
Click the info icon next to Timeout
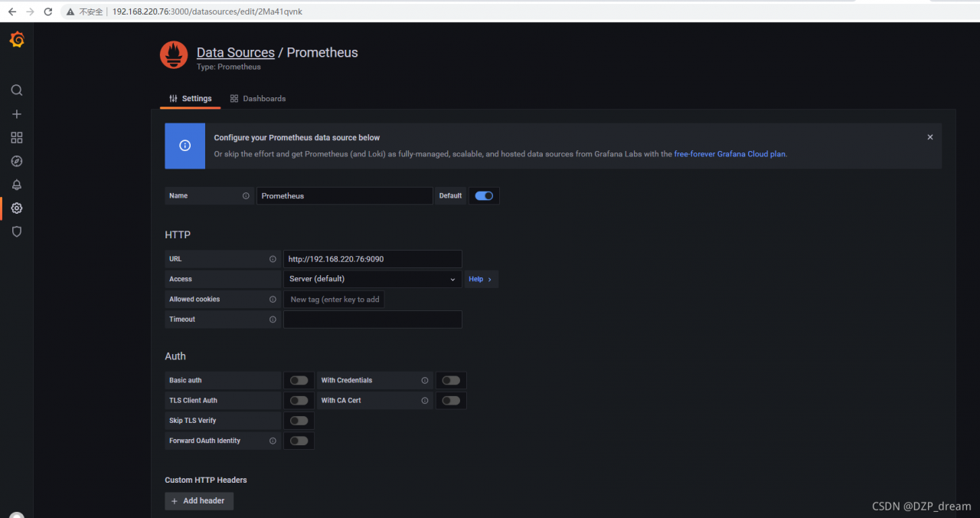point(273,320)
